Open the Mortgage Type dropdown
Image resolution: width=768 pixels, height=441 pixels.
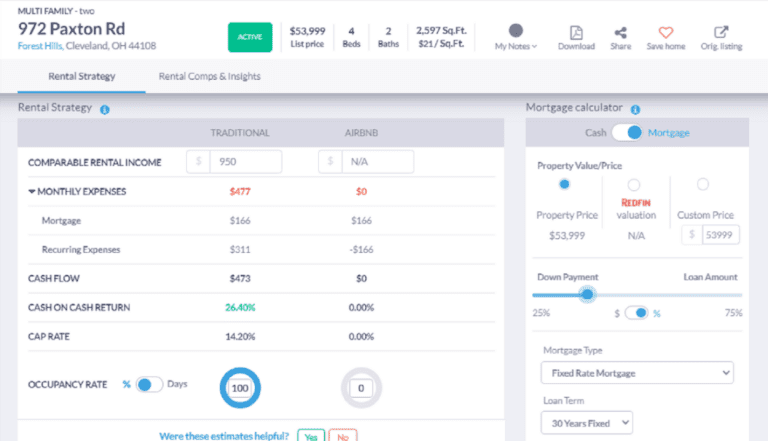(x=636, y=373)
